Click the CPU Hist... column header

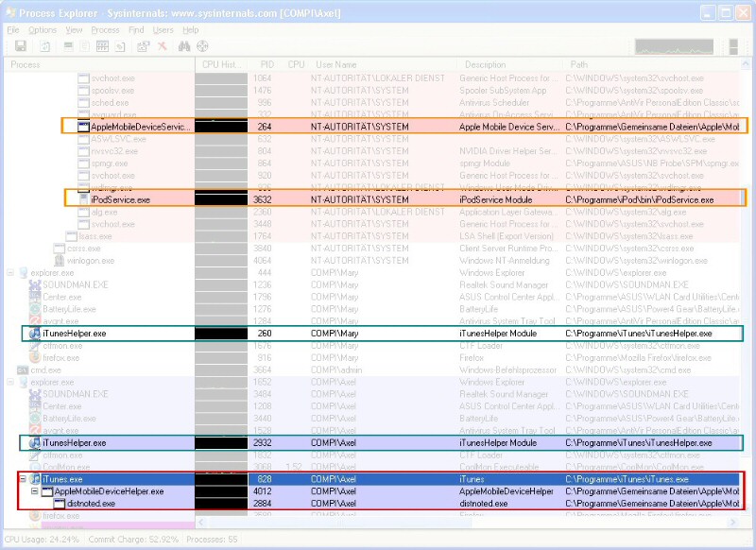[x=221, y=64]
